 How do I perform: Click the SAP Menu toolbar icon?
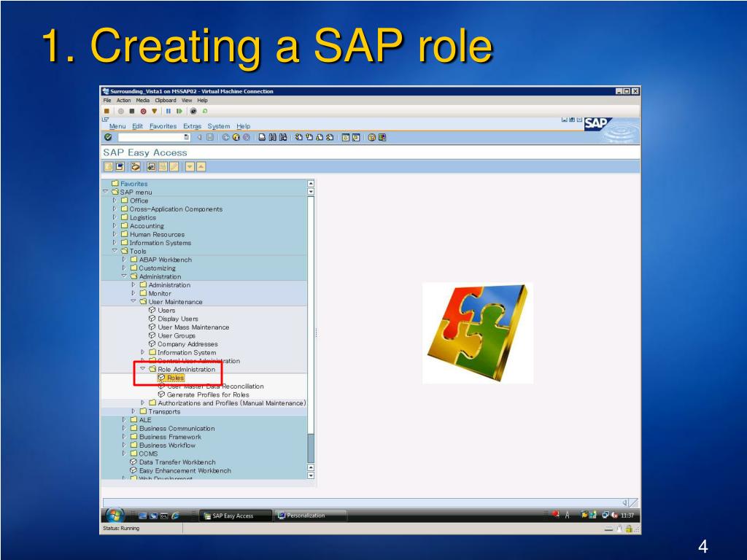120,167
